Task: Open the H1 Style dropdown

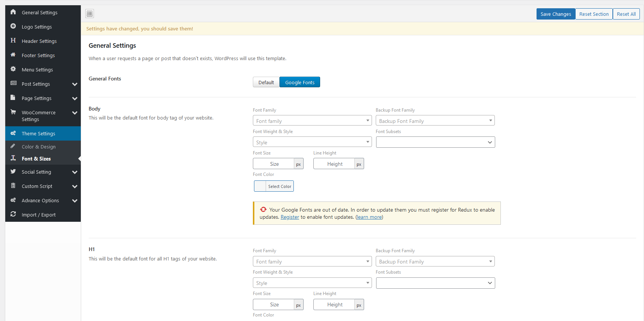Action: coord(312,283)
